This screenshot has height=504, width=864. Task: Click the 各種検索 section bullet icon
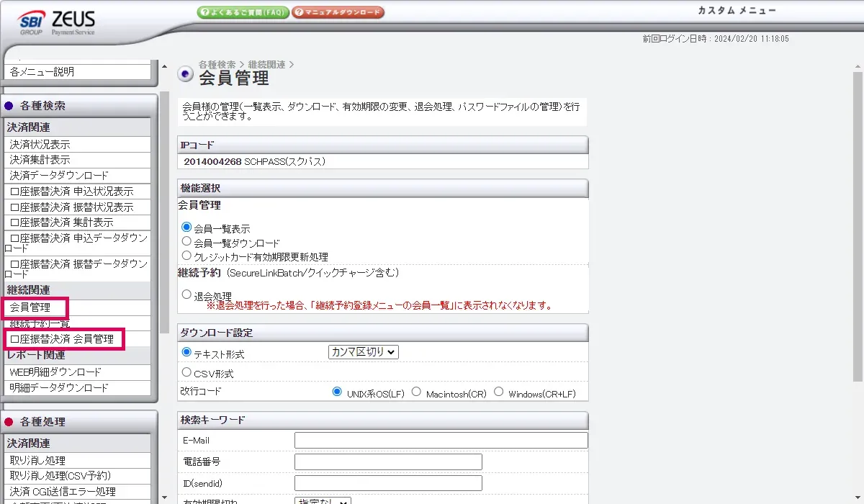(9, 106)
